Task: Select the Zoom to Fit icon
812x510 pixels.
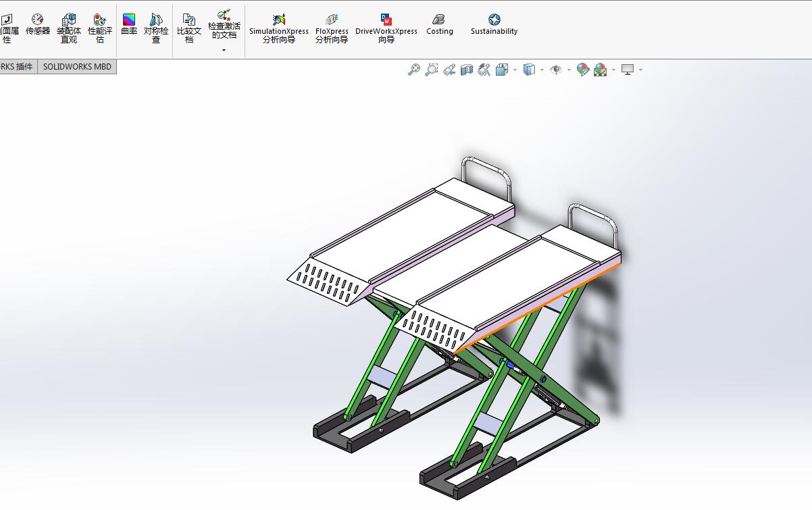Action: coord(413,70)
